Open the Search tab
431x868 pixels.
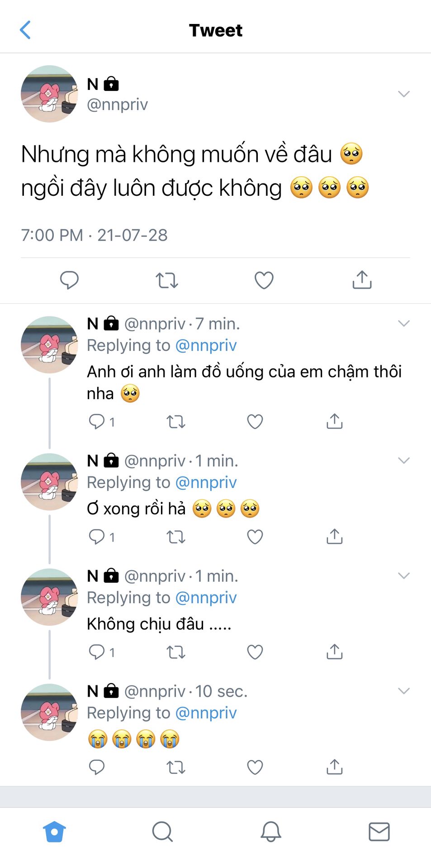[x=162, y=831]
